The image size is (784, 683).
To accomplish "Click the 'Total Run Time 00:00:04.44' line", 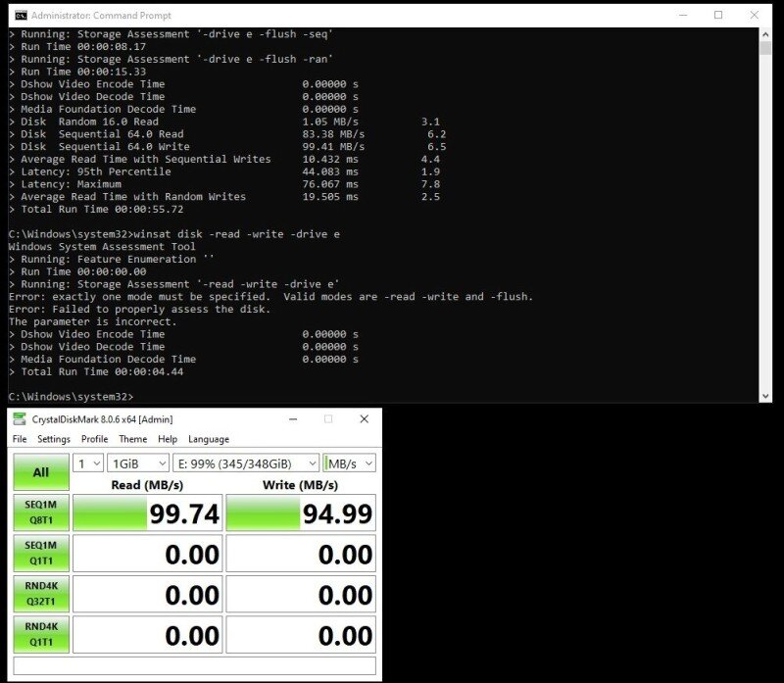I will [x=96, y=371].
